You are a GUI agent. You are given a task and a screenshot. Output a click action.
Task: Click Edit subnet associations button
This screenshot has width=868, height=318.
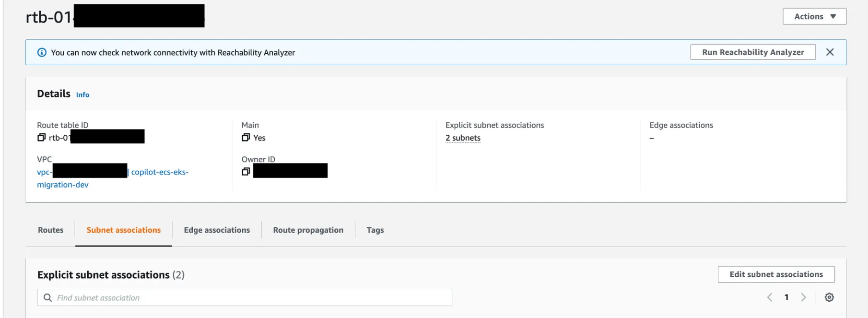click(776, 274)
